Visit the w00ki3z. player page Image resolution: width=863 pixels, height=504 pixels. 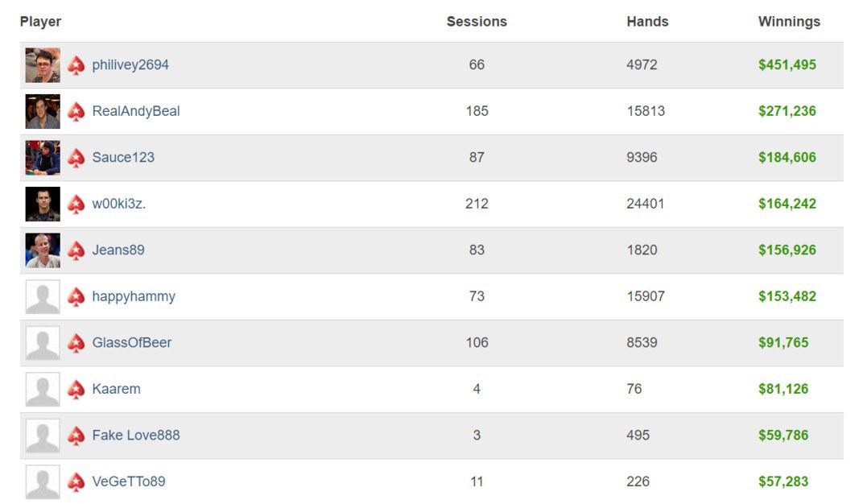coord(119,204)
